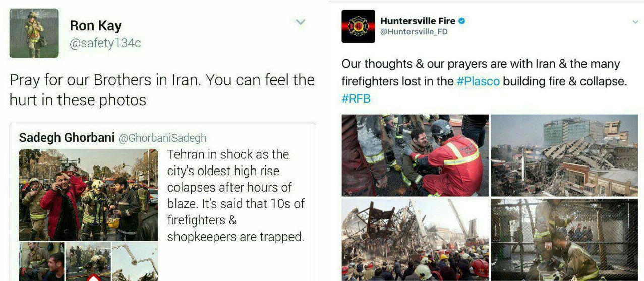Open the @Huntersville_FD handle
644x281 pixels.
click(414, 32)
